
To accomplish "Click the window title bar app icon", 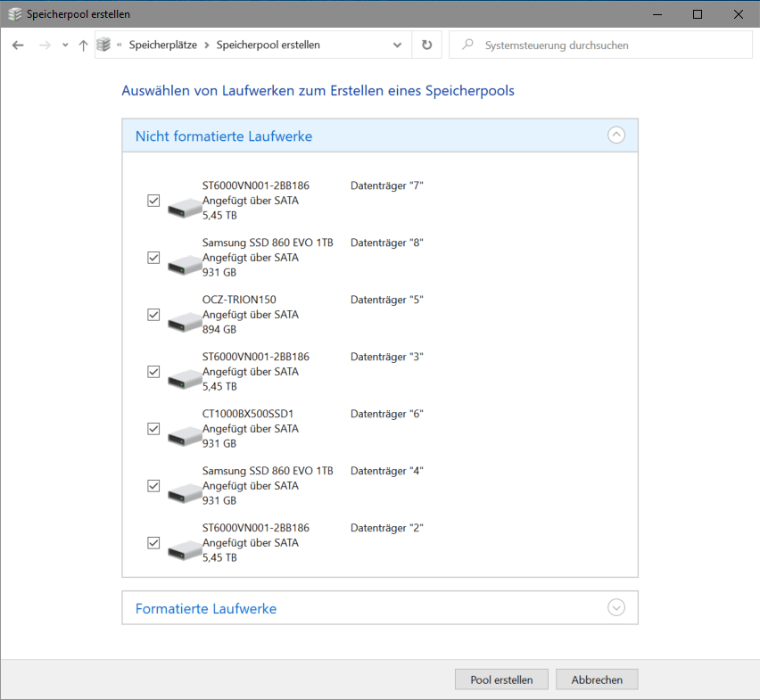I will coord(15,14).
